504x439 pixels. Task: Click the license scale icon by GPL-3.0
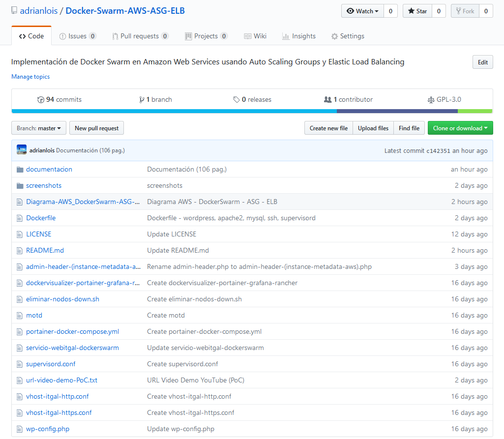click(431, 100)
